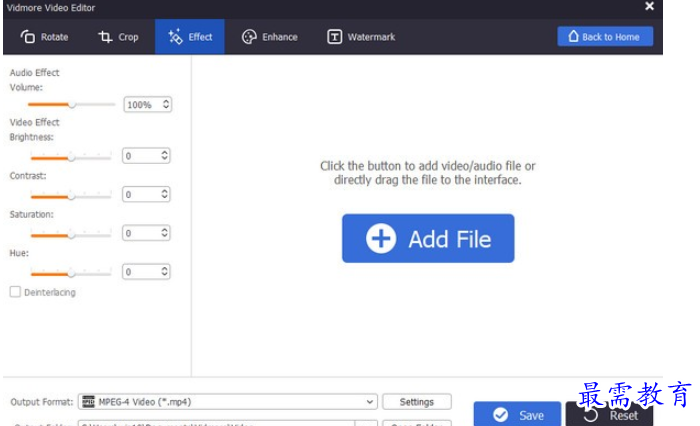Click the checkmark icon on Save
This screenshot has height=426, width=700.
pos(500,415)
